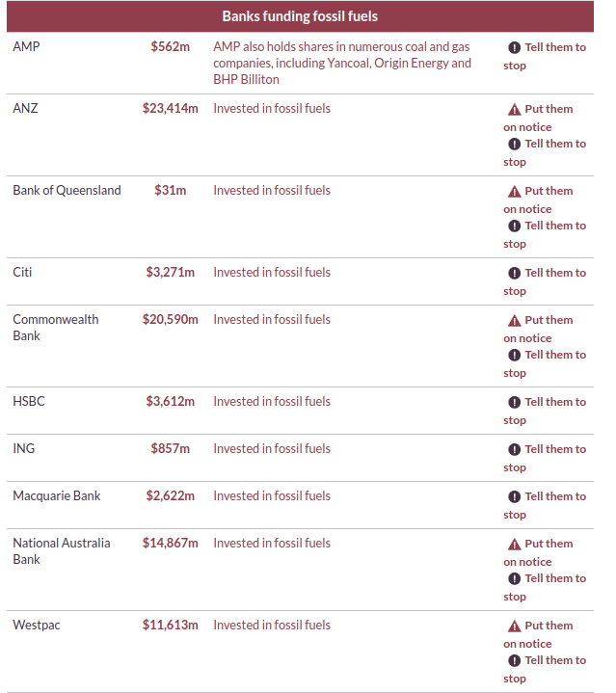Click the exclamation circle icon for ANZ
Viewport: 616px width, 693px height.
click(515, 144)
